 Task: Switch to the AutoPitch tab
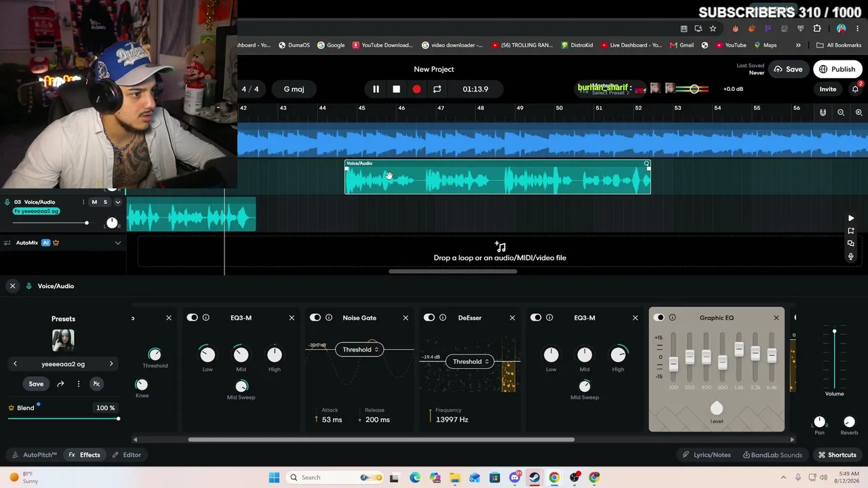35,455
